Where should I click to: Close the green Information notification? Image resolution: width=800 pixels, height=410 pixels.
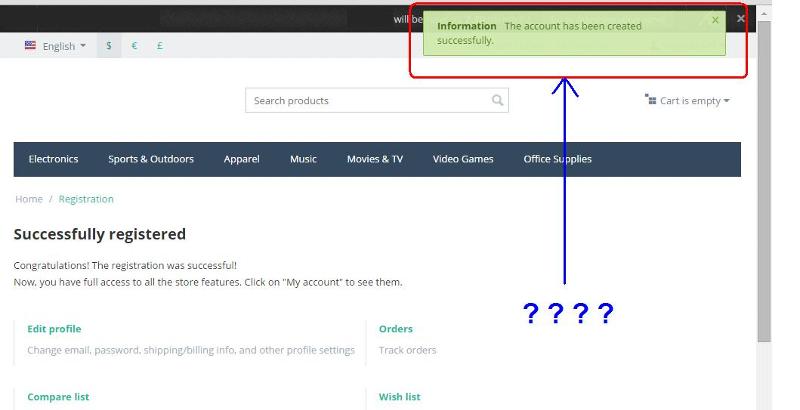(x=715, y=20)
